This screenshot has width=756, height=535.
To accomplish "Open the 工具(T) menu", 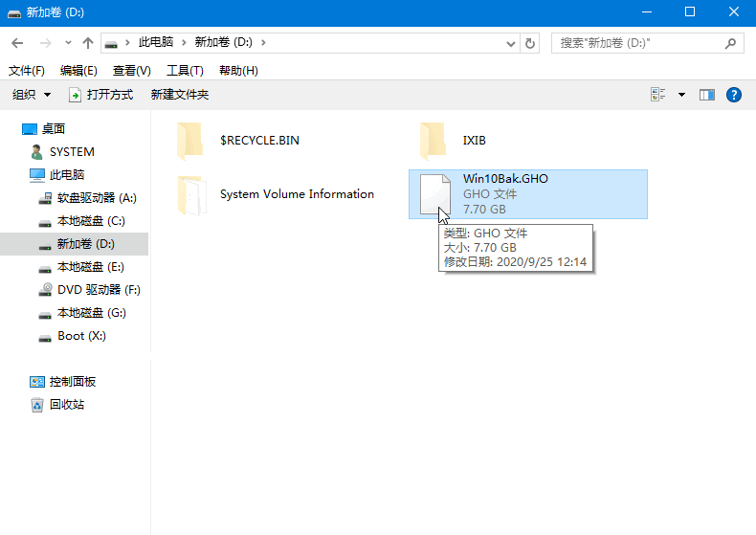I will [185, 71].
